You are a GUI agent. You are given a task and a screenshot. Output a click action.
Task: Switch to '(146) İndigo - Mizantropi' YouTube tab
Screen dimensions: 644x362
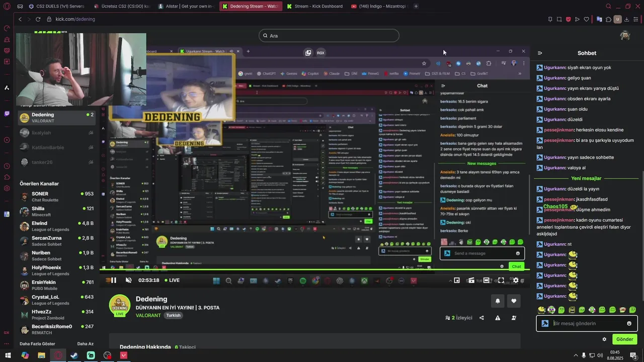[379, 6]
